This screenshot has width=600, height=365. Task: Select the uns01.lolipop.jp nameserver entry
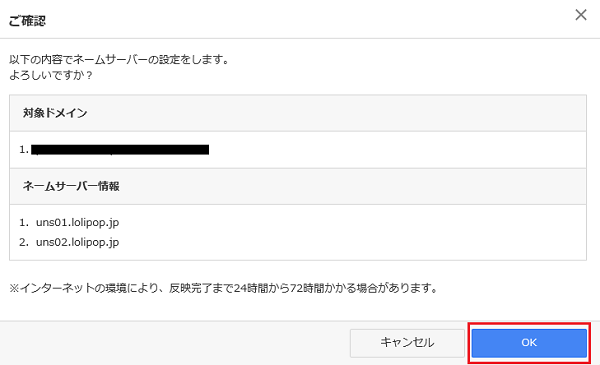tap(78, 222)
